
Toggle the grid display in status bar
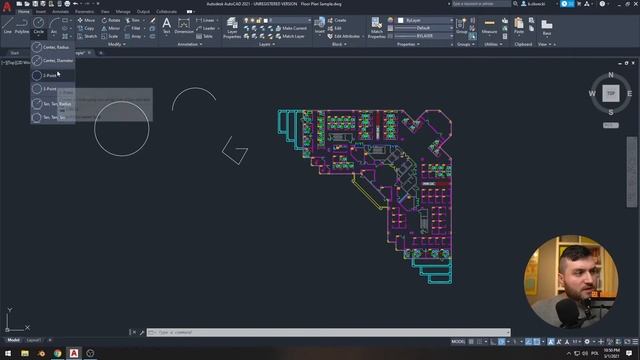pyautogui.click(x=471, y=342)
